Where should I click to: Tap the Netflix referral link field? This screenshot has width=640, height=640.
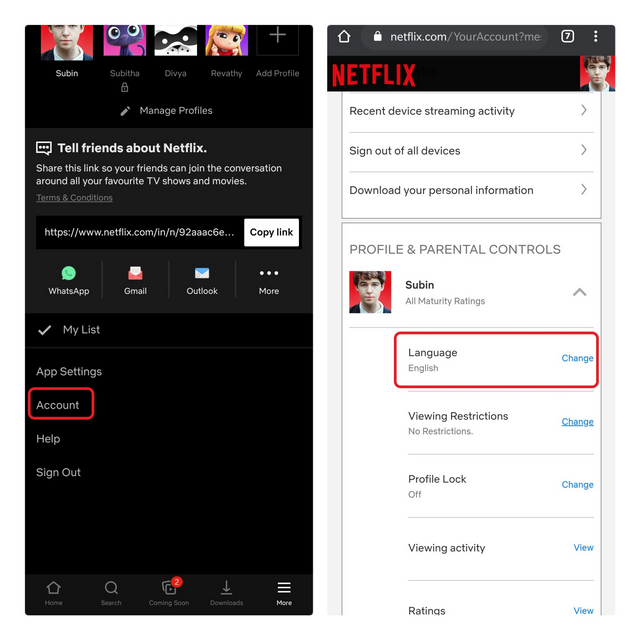140,232
